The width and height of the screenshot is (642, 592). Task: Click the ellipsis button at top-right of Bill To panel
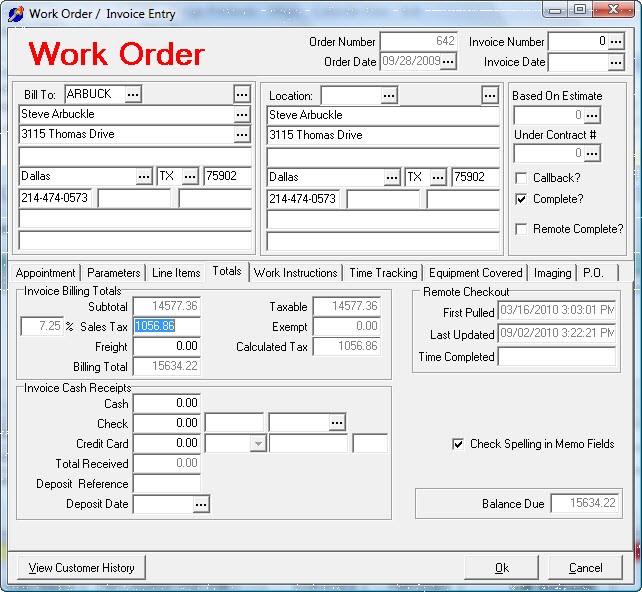click(242, 95)
